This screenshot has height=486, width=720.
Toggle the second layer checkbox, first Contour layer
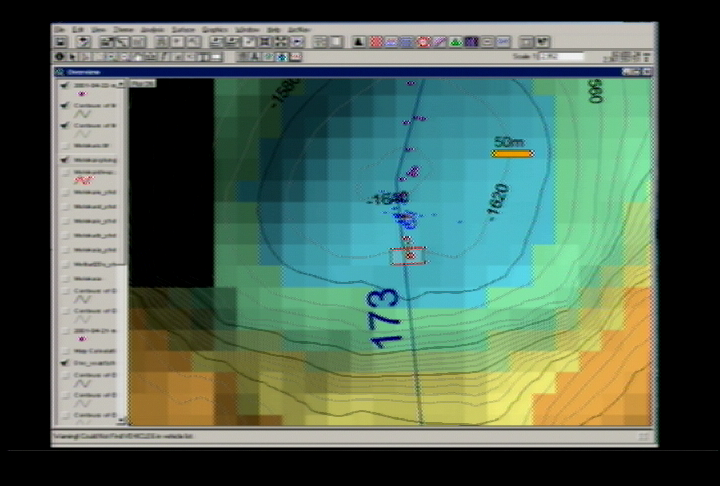65,105
